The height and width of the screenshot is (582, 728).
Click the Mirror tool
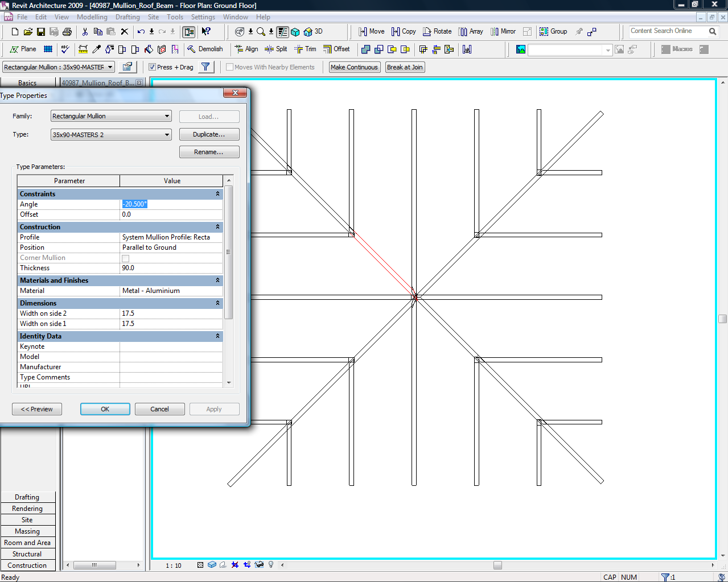point(503,32)
